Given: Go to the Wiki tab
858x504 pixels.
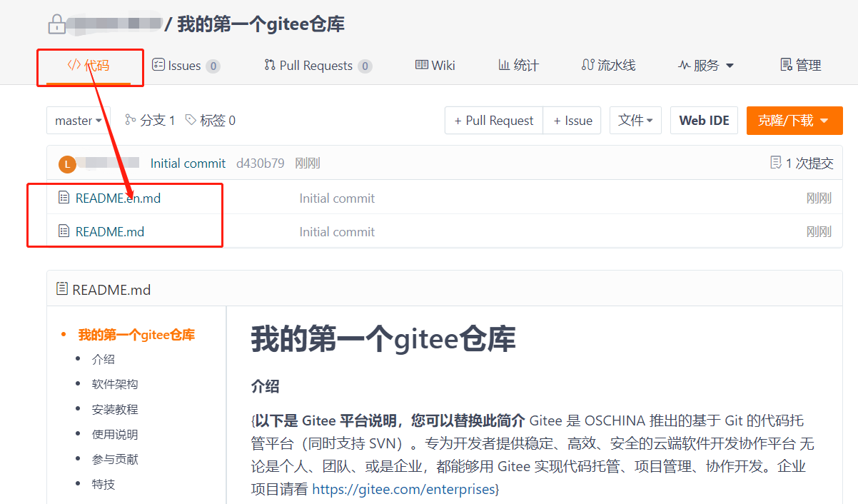Looking at the screenshot, I should click(435, 66).
